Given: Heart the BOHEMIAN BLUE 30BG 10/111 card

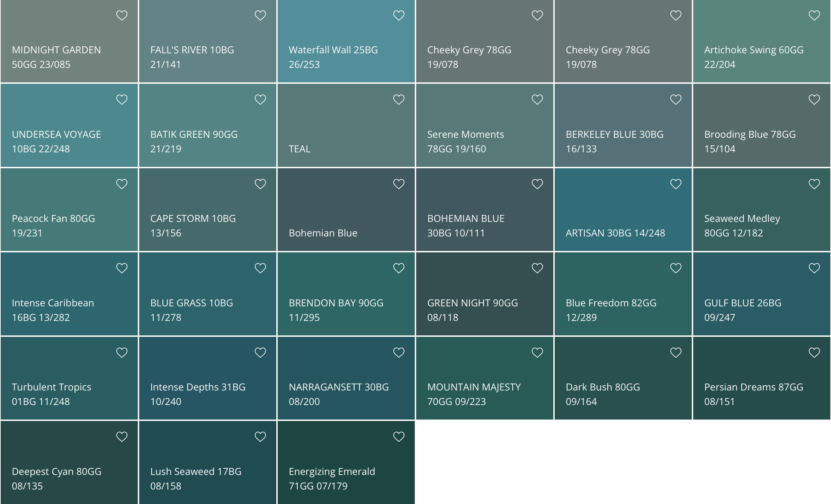Looking at the screenshot, I should click(537, 184).
